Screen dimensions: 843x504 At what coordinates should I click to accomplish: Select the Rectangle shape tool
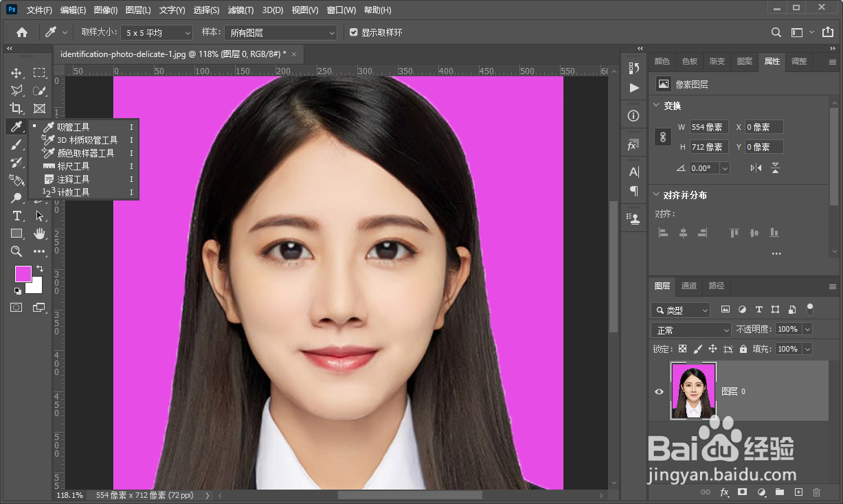tap(16, 233)
